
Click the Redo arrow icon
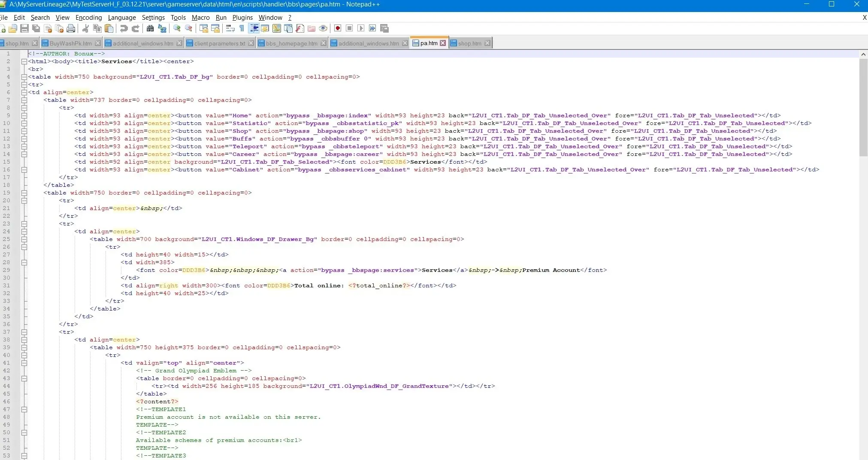click(135, 28)
